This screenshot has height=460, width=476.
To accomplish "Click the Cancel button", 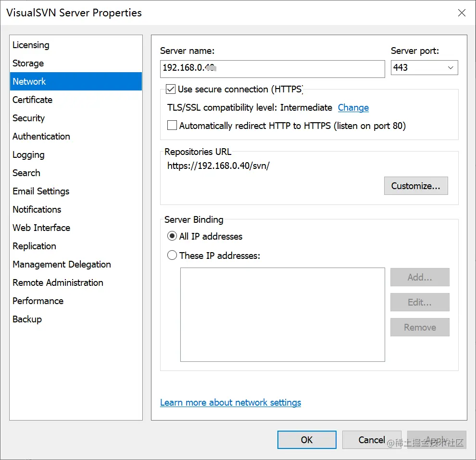I will tap(372, 440).
